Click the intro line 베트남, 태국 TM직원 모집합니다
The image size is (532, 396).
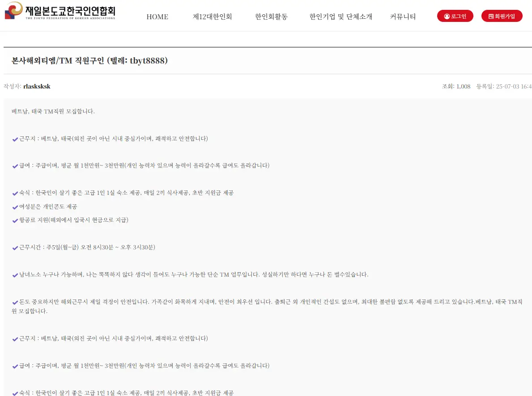tap(53, 111)
